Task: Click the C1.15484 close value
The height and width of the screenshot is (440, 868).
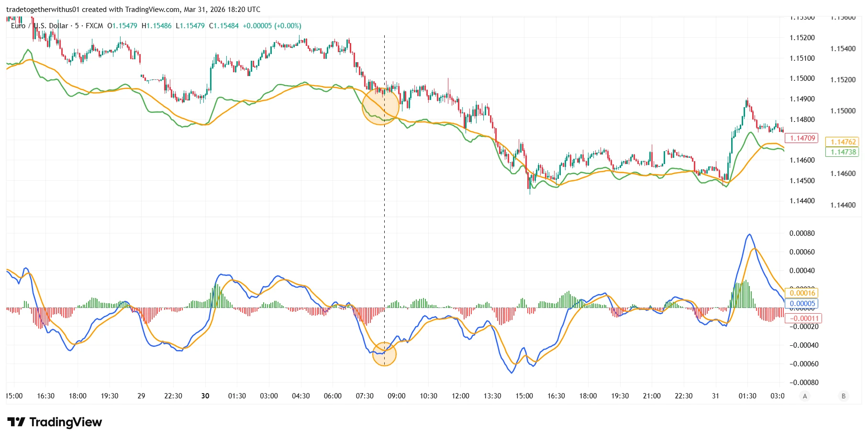Action: [x=223, y=26]
